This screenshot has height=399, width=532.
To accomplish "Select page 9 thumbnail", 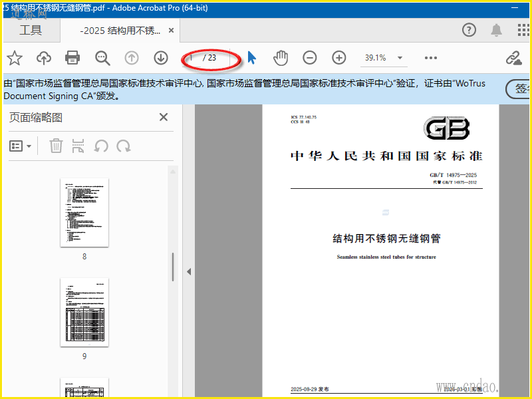I will [x=84, y=313].
